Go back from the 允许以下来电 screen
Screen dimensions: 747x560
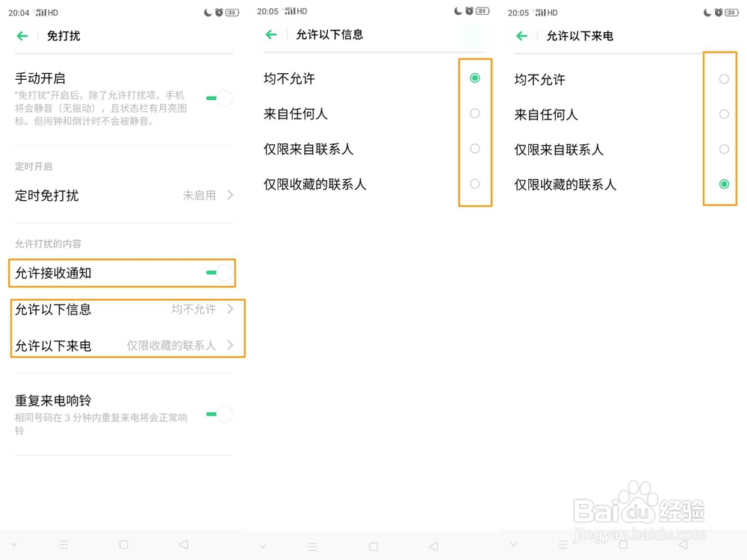[x=521, y=36]
